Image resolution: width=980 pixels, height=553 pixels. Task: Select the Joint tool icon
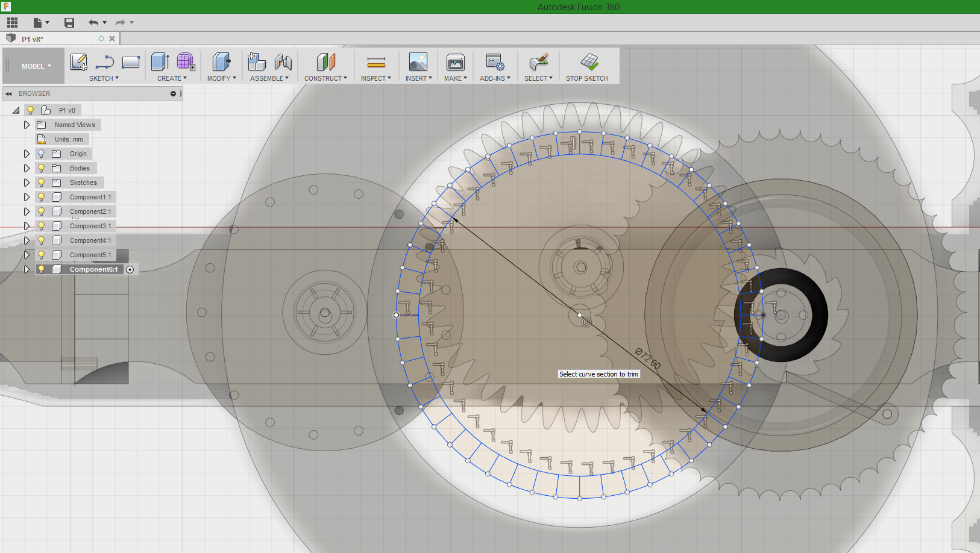click(283, 61)
